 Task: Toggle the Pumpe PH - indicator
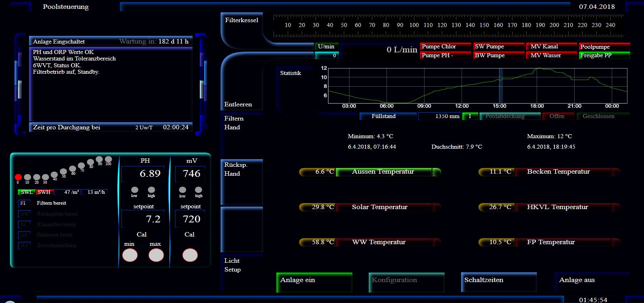445,55
